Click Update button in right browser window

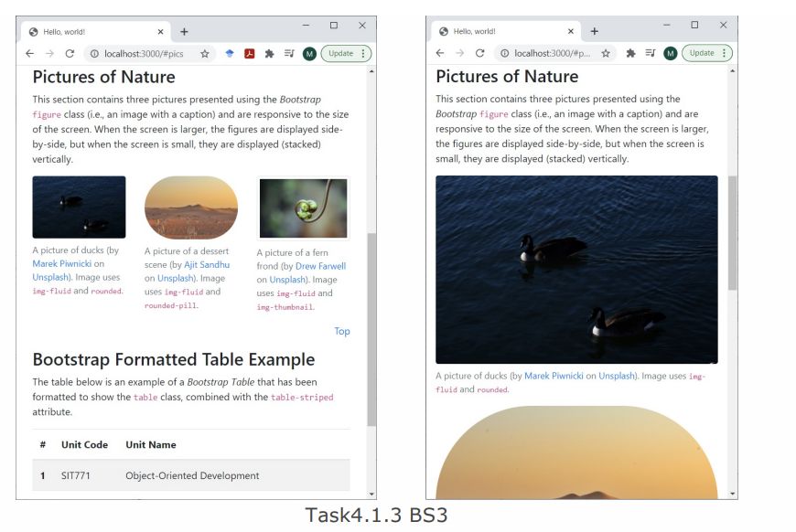(x=702, y=53)
